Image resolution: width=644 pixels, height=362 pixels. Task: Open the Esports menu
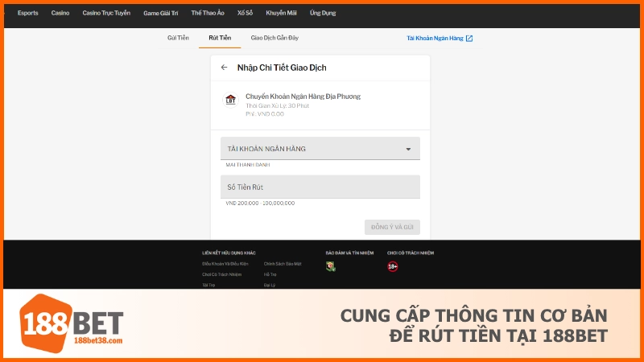(x=28, y=13)
